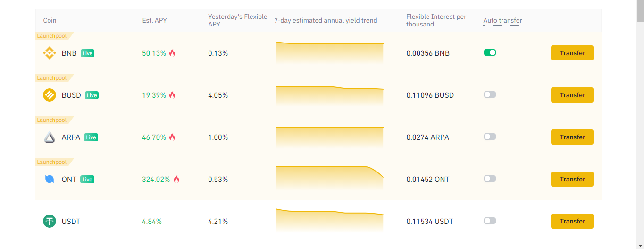Click the ONT 7-day yield trend chart
The height and width of the screenshot is (249, 644).
[x=330, y=179]
